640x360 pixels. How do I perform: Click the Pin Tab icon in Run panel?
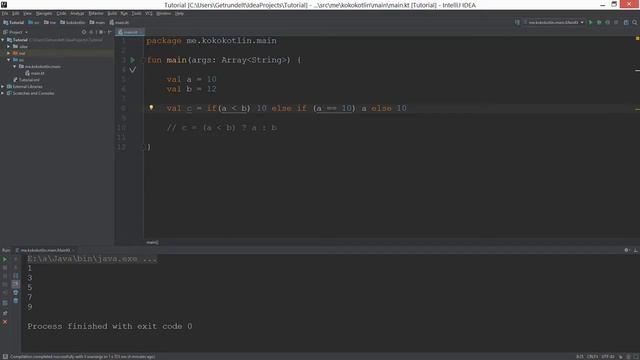point(5,313)
